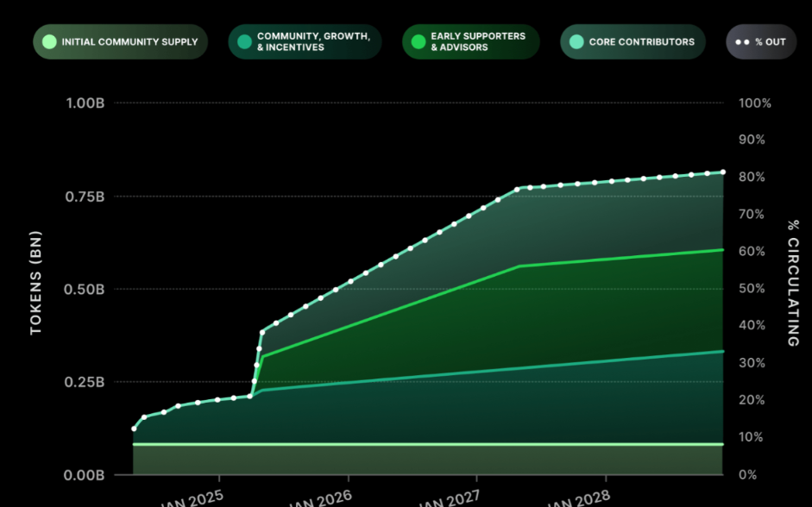
Task: Click the JAN 2028 x-axis label
Action: click(x=579, y=499)
